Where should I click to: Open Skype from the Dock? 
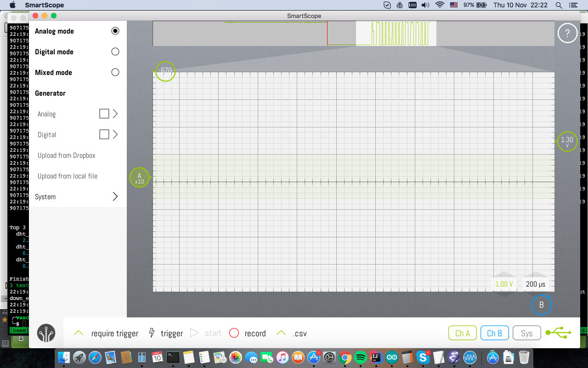coord(423,357)
